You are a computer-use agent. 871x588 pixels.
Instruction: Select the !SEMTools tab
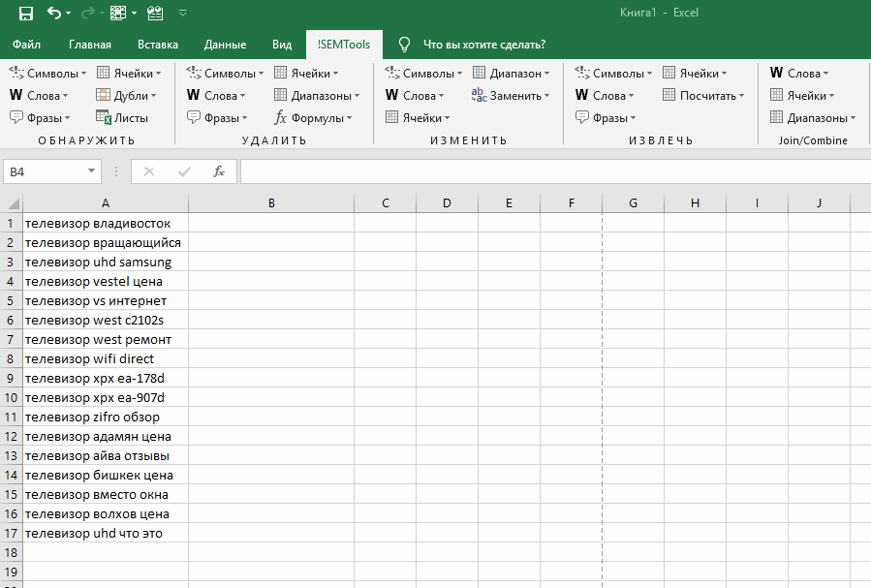point(344,45)
